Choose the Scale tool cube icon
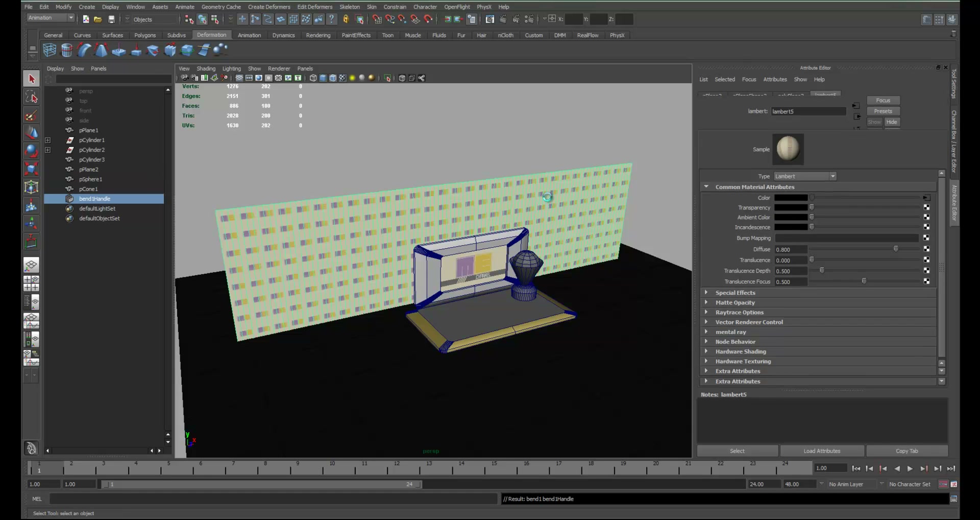The image size is (980, 520). point(31,169)
